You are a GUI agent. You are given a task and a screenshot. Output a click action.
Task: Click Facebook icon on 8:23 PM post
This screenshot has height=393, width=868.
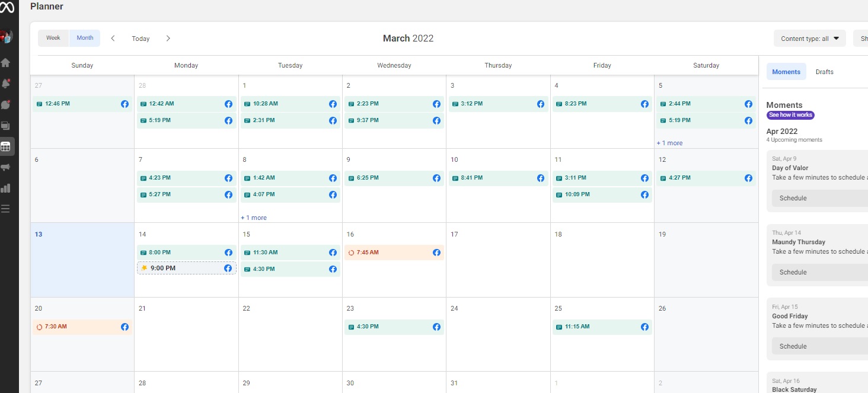pyautogui.click(x=644, y=104)
